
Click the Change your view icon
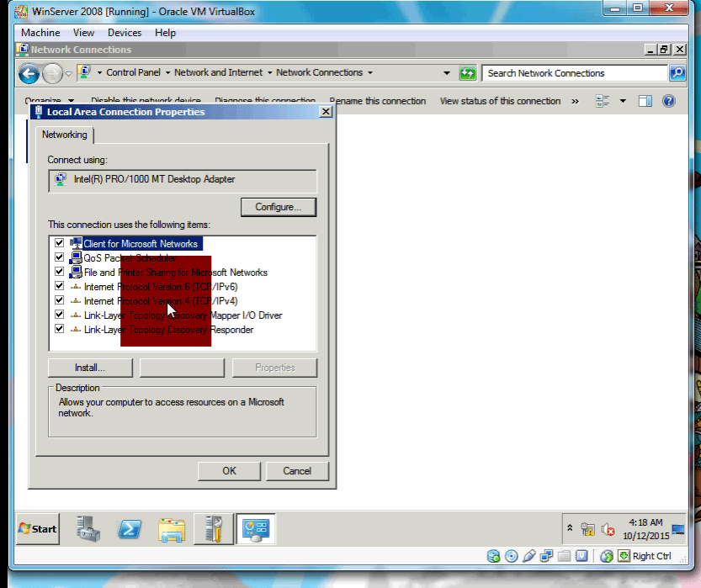[x=603, y=102]
